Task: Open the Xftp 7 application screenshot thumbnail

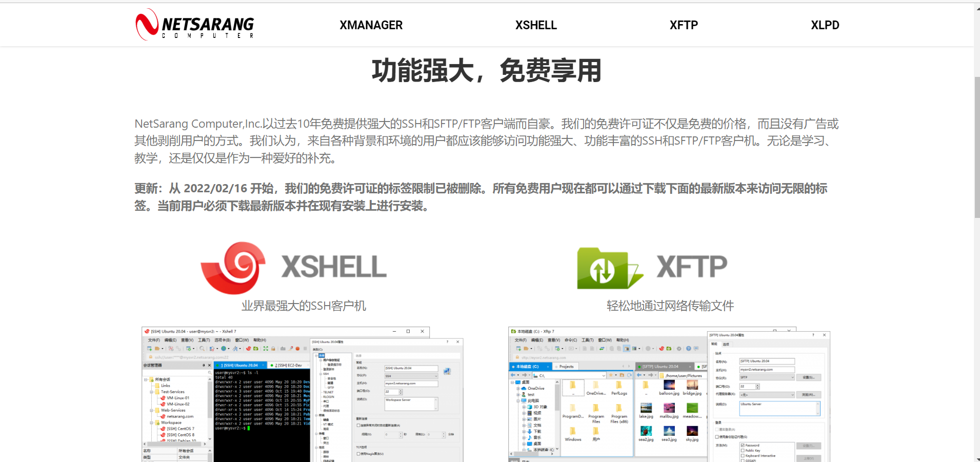Action: pos(669,394)
